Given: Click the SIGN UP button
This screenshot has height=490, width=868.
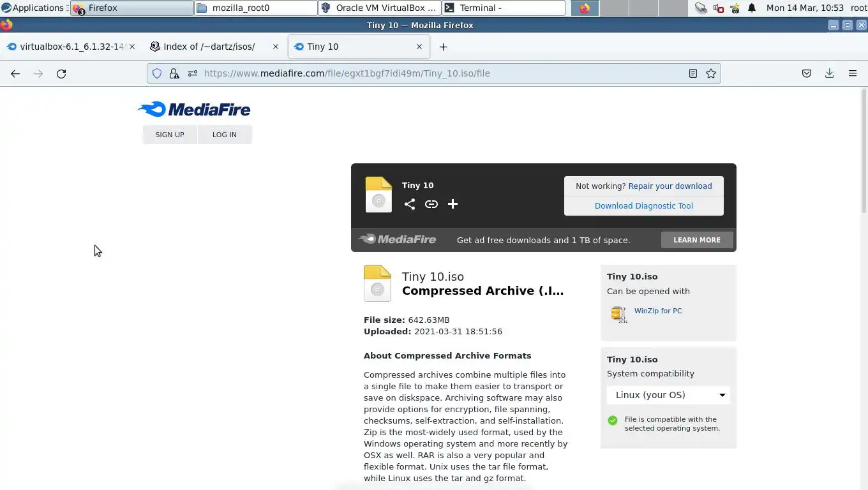Looking at the screenshot, I should [x=170, y=135].
